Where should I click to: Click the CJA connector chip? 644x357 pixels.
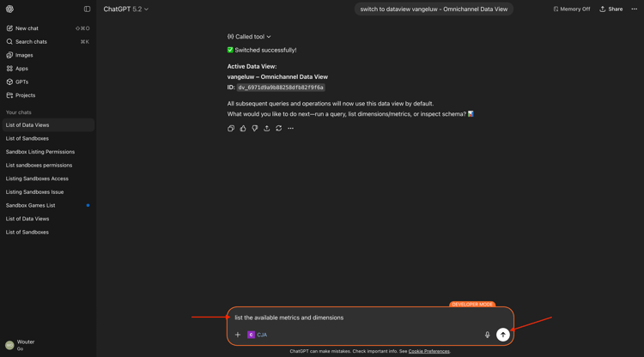tap(257, 335)
